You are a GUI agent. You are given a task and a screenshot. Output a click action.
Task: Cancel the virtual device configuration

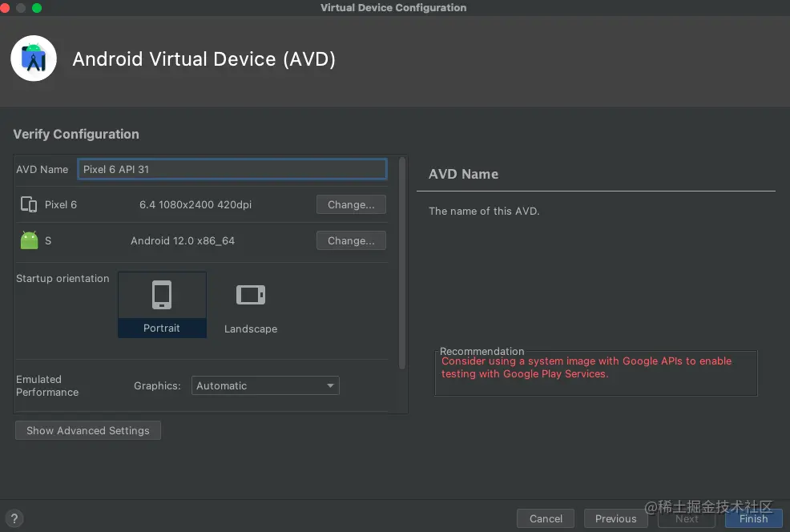click(x=546, y=518)
